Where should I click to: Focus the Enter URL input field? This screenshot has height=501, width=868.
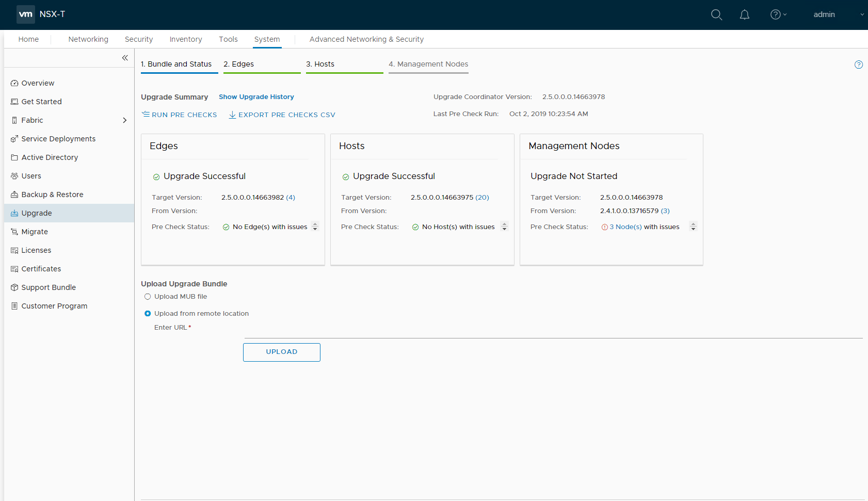click(553, 331)
